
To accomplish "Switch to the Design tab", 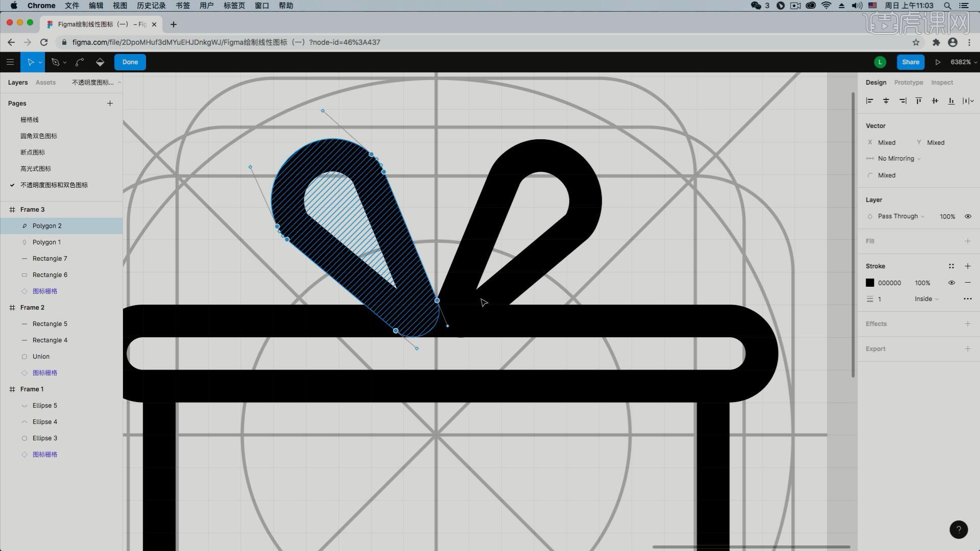I will point(876,83).
